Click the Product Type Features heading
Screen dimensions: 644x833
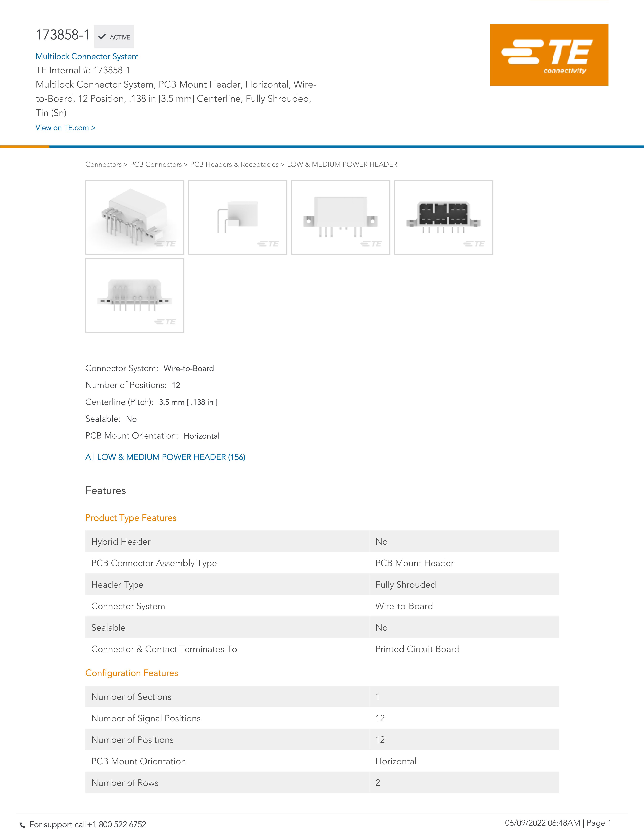click(x=131, y=518)
